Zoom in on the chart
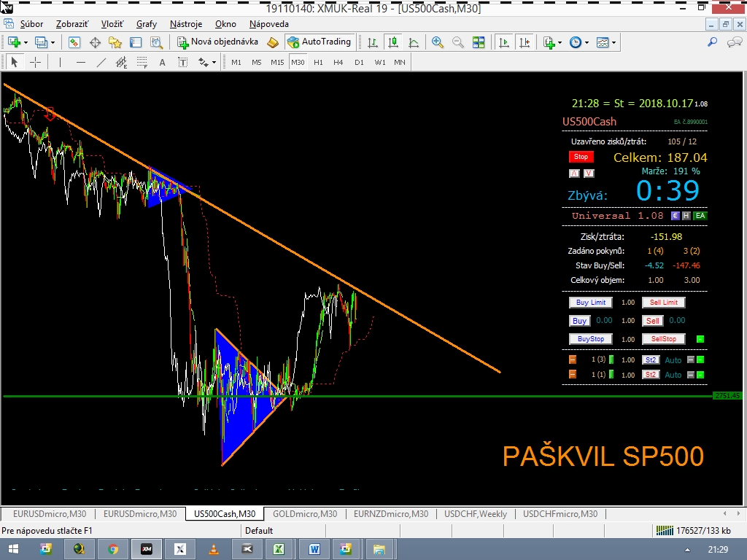Viewport: 747px width, 560px height. point(437,42)
